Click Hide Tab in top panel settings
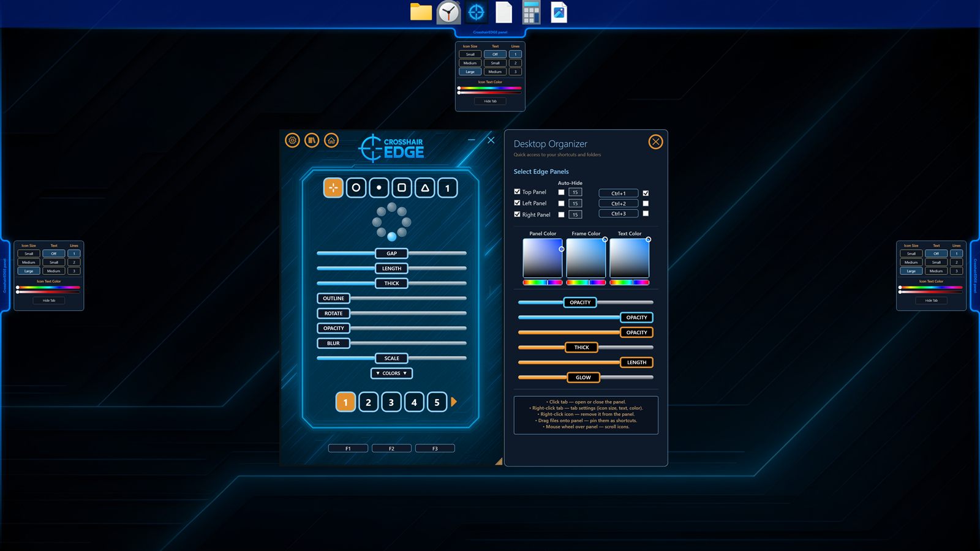The image size is (980, 551). pyautogui.click(x=490, y=101)
